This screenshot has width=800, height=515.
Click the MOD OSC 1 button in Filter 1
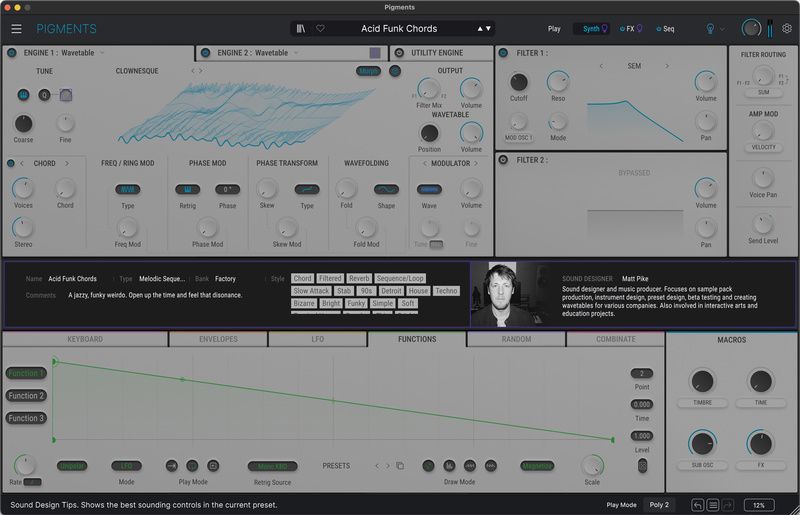518,138
